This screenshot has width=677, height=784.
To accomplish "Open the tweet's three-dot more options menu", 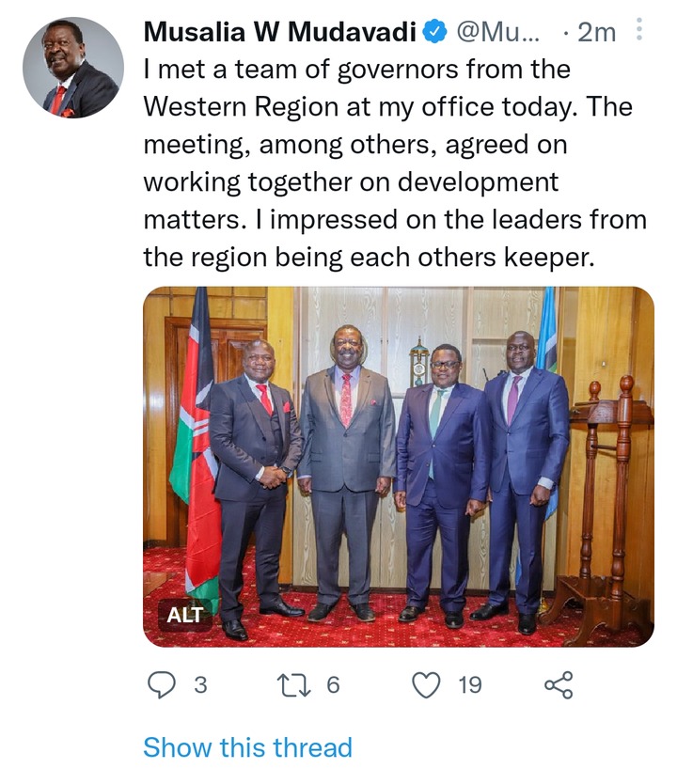I will pos(638,29).
